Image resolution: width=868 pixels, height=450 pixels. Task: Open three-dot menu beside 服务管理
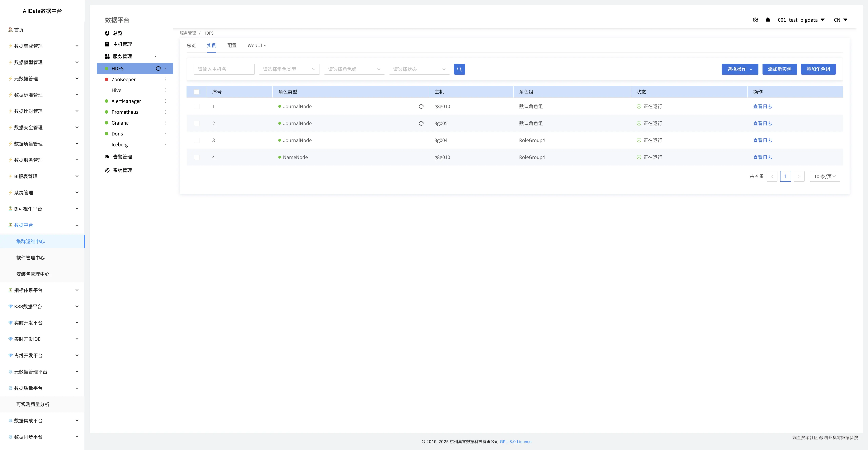tap(156, 56)
